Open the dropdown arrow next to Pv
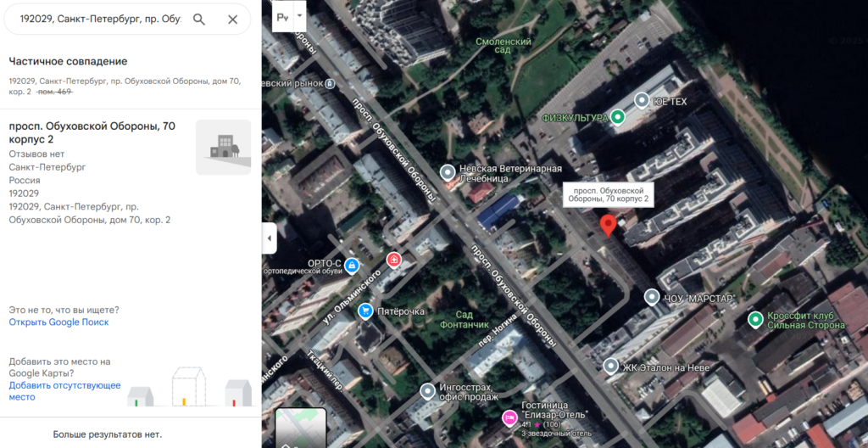 tap(298, 15)
